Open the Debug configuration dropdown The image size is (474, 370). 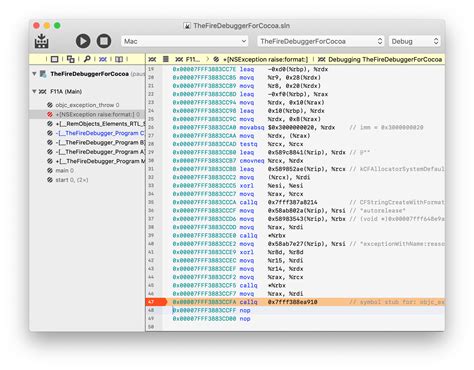pyautogui.click(x=415, y=41)
